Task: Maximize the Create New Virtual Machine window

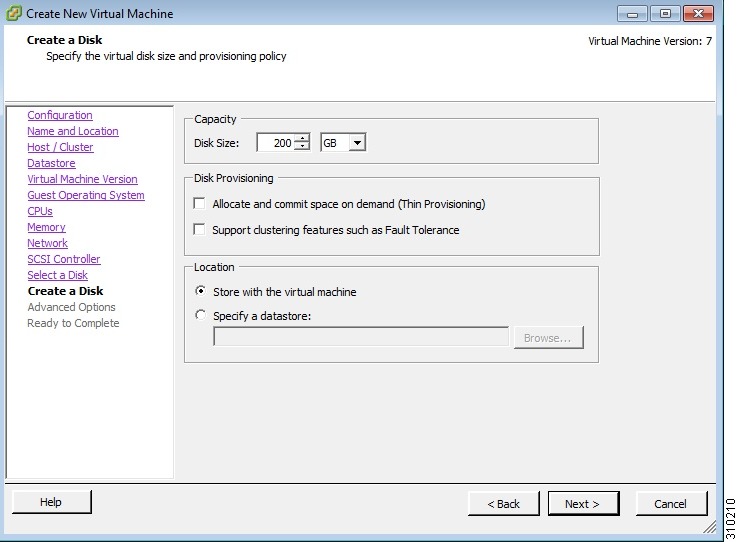Action: [x=665, y=14]
